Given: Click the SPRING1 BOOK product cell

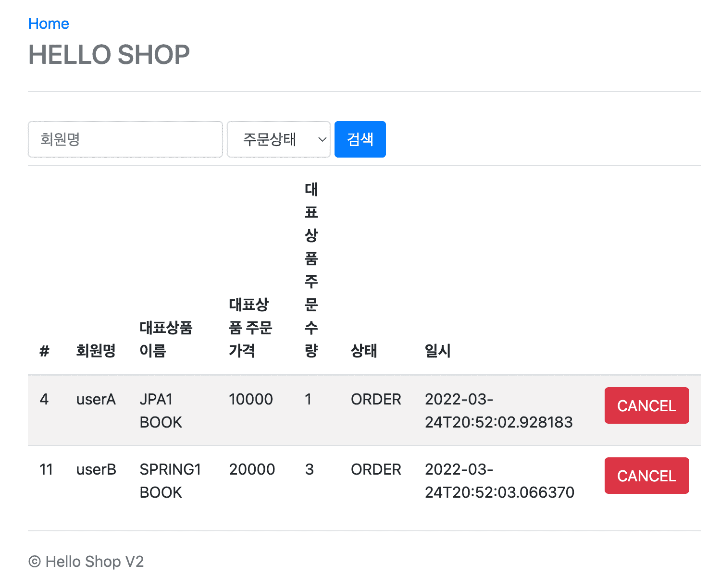Looking at the screenshot, I should click(x=170, y=481).
